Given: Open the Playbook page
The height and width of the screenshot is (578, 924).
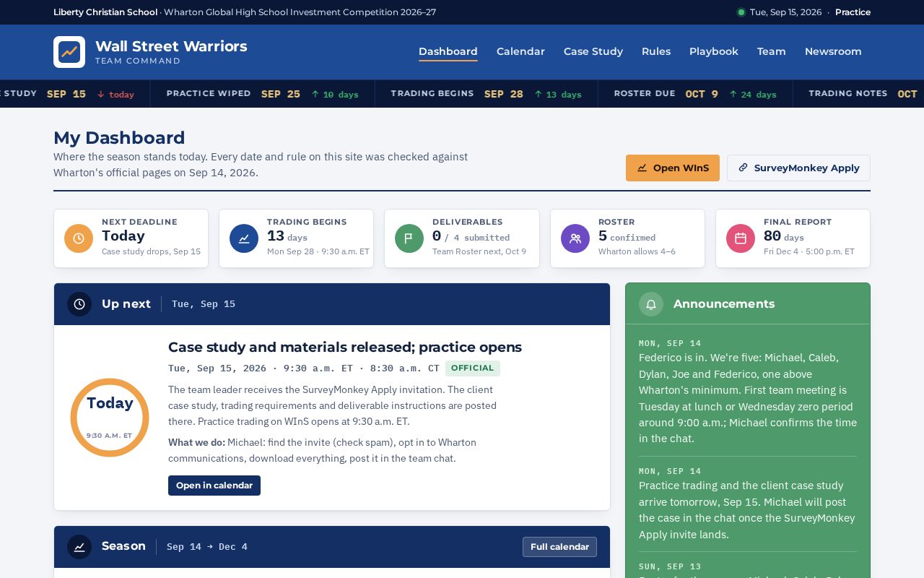Looking at the screenshot, I should [714, 51].
